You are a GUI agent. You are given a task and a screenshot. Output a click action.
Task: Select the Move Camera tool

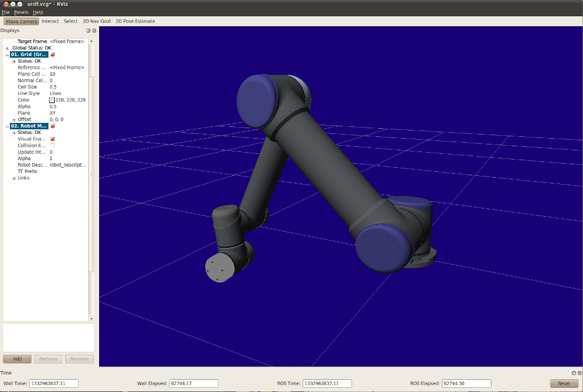(x=21, y=22)
